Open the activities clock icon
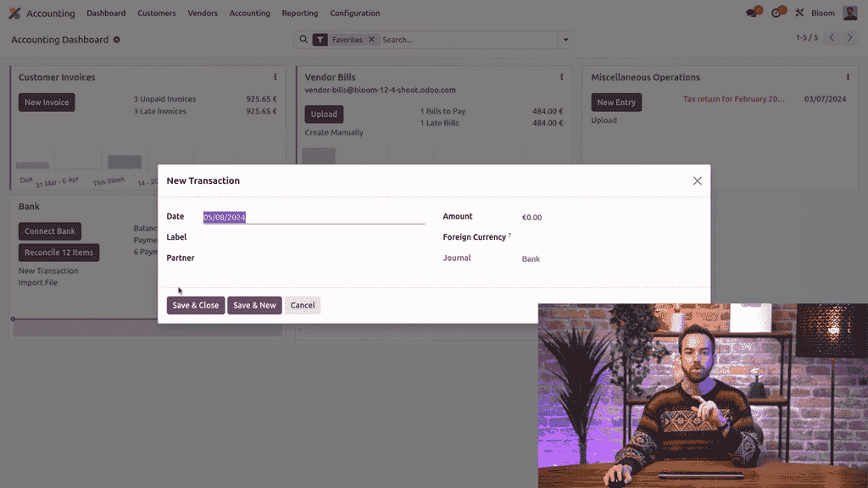 tap(776, 14)
